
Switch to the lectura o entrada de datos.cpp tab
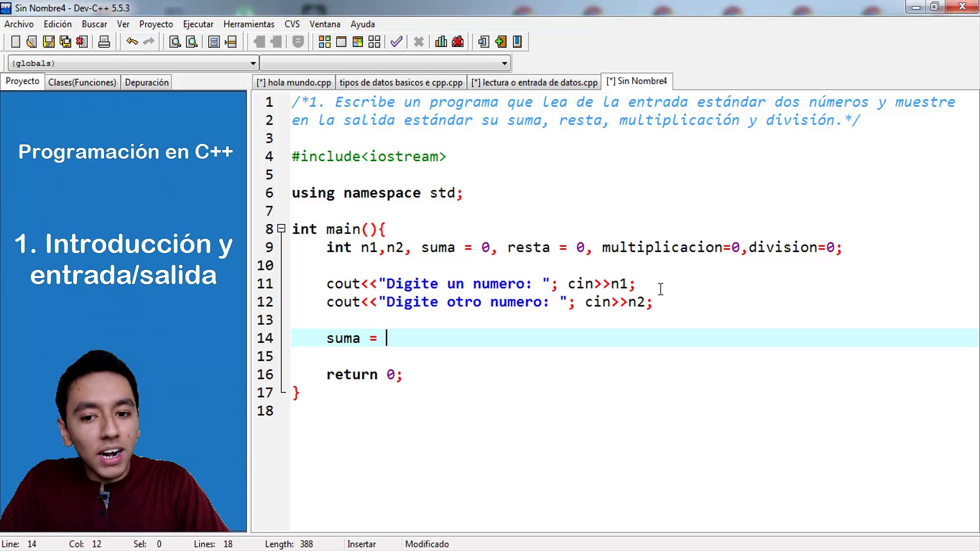coord(534,82)
